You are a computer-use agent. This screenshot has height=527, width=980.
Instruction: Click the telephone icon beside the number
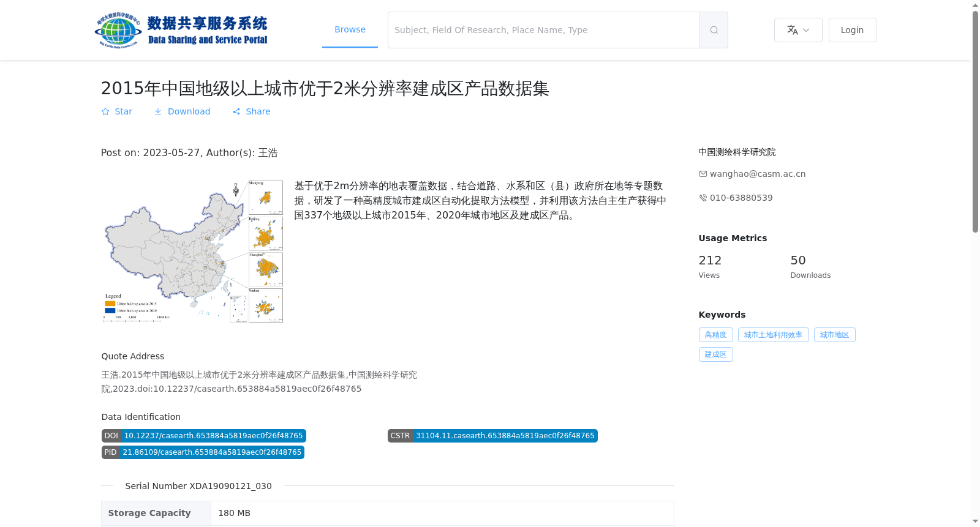[703, 198]
